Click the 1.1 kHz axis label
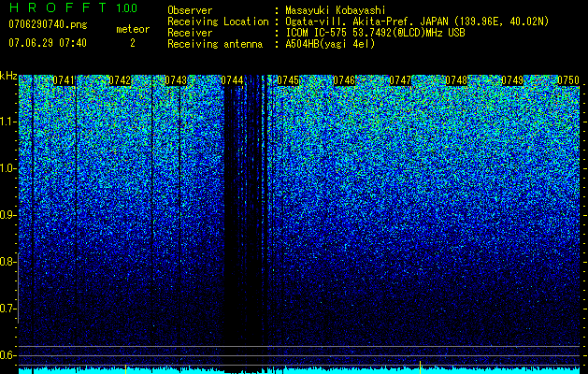Viewport: 588px width, 374px height. point(8,122)
